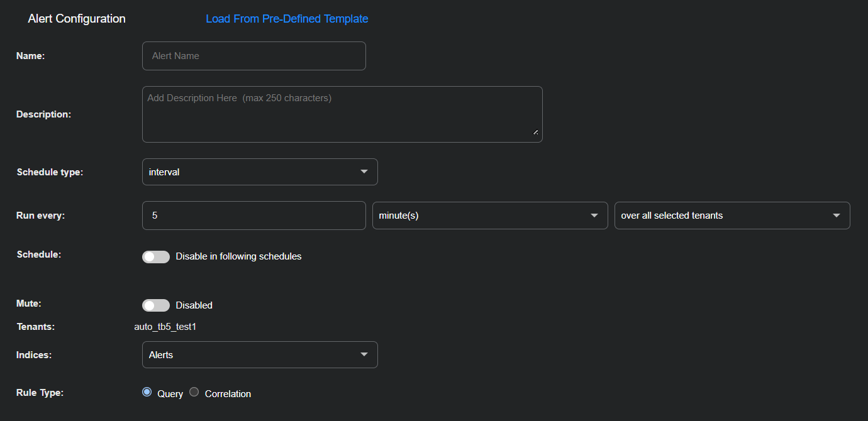Click the Disabled text beside Mute switch

[194, 305]
